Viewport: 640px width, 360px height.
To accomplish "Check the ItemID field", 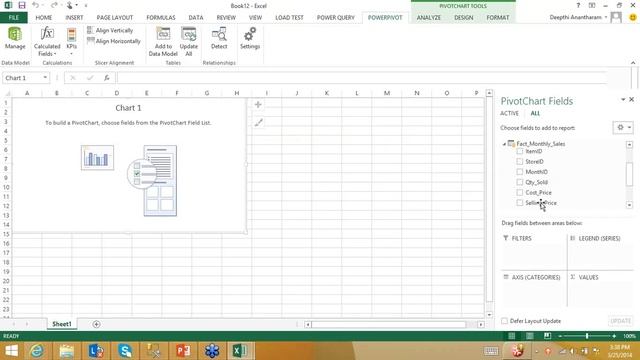I will tap(520, 151).
